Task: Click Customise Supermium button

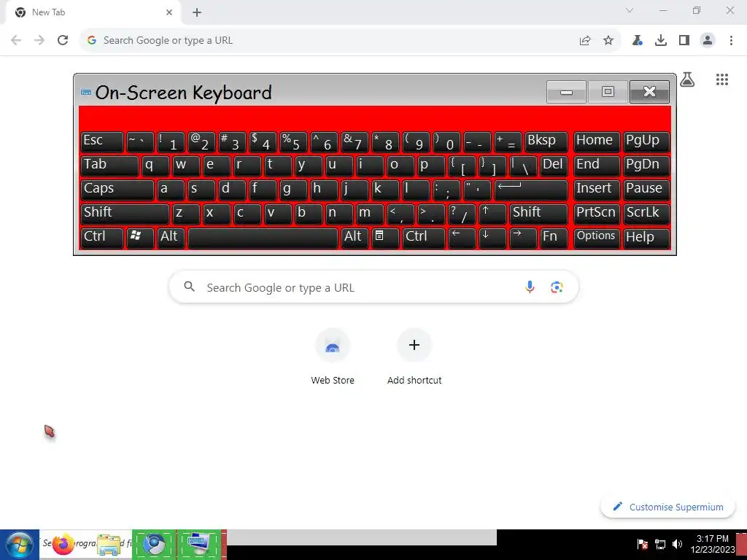Action: tap(667, 507)
